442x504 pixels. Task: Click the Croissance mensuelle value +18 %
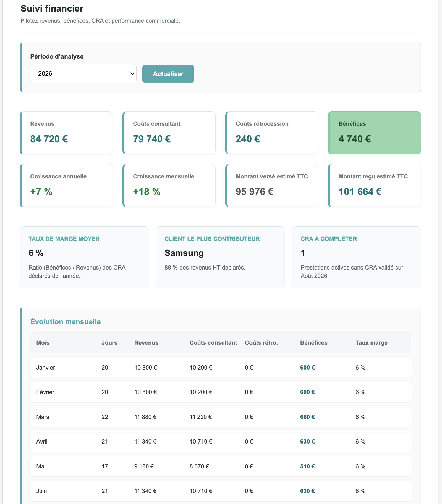147,192
